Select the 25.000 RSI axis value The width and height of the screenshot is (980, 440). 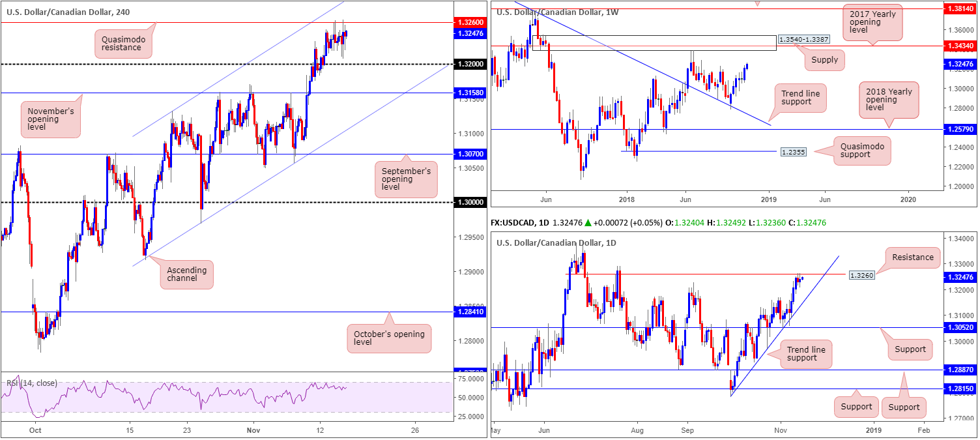click(470, 416)
